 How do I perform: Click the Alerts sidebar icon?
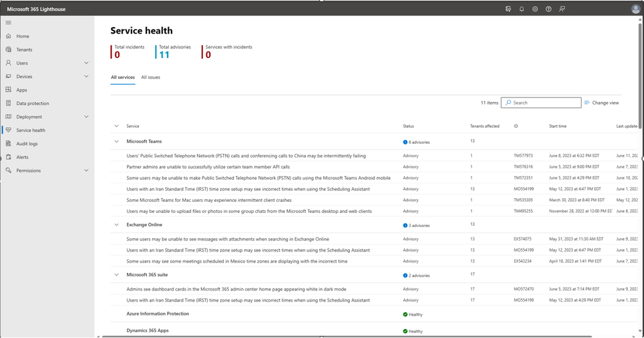(8, 157)
